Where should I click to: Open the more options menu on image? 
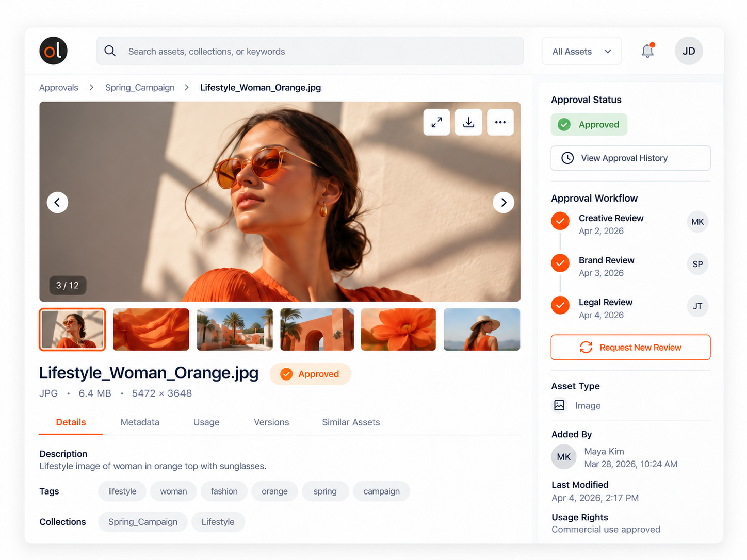[500, 122]
